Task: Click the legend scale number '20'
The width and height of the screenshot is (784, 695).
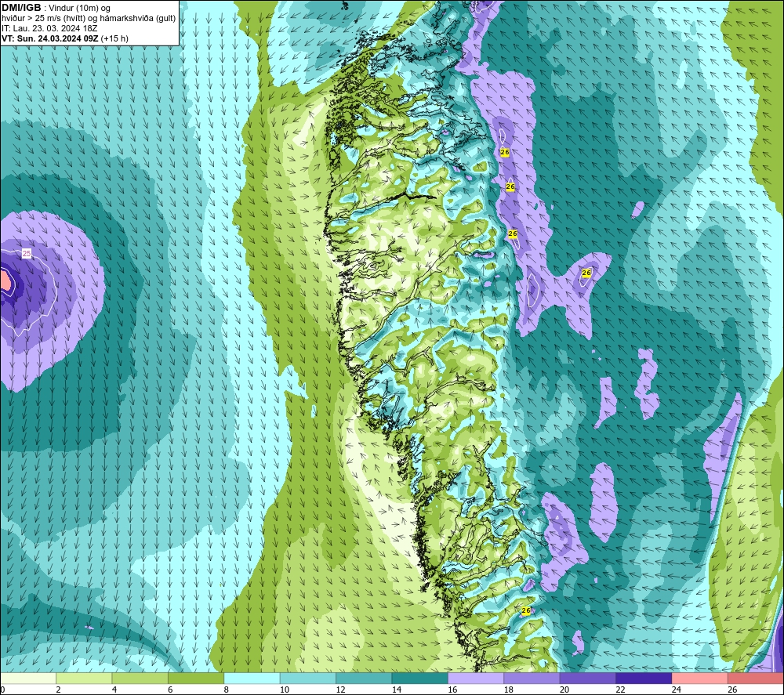Action: 564,690
